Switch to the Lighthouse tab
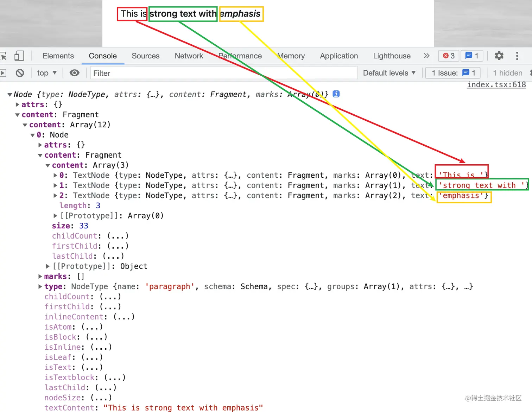The height and width of the screenshot is (412, 532). click(391, 56)
